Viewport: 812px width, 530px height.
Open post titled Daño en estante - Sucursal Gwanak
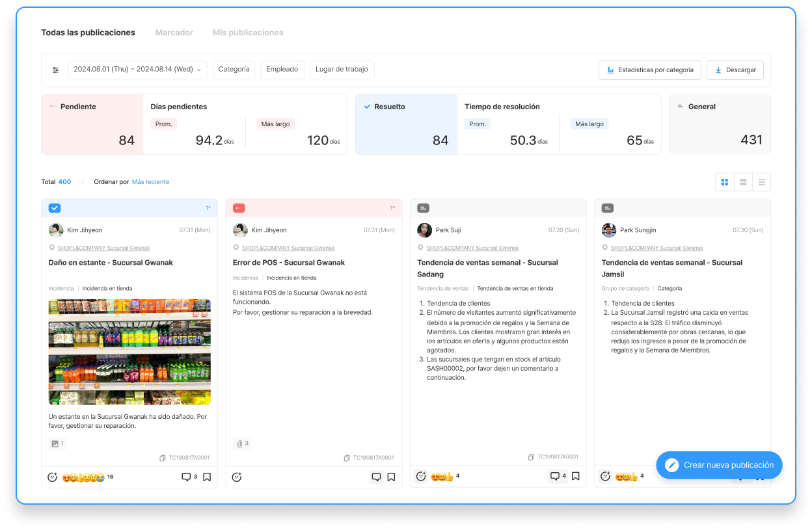(x=111, y=263)
